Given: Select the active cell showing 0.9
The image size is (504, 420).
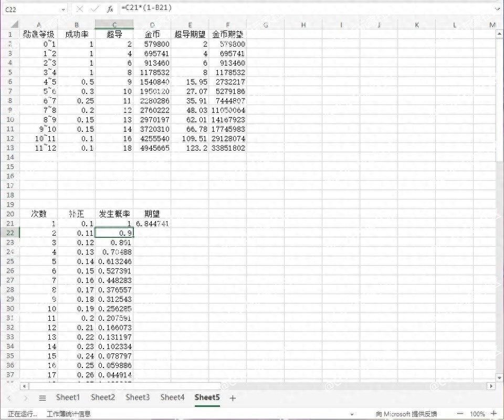Looking at the screenshot, I should point(114,233).
